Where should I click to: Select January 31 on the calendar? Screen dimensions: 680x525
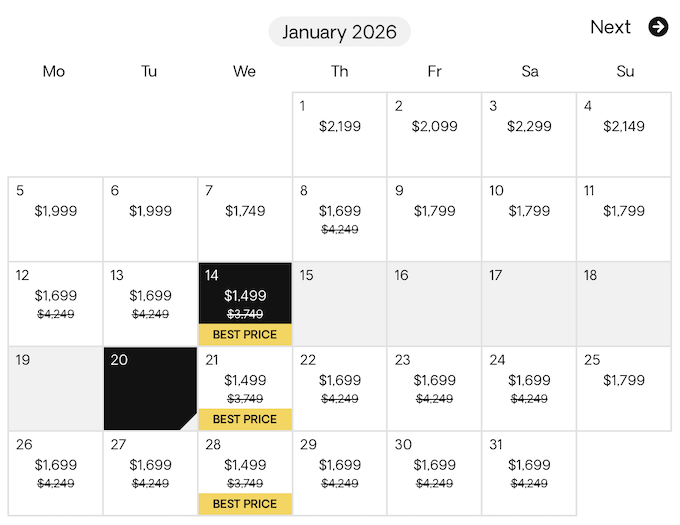coord(529,474)
